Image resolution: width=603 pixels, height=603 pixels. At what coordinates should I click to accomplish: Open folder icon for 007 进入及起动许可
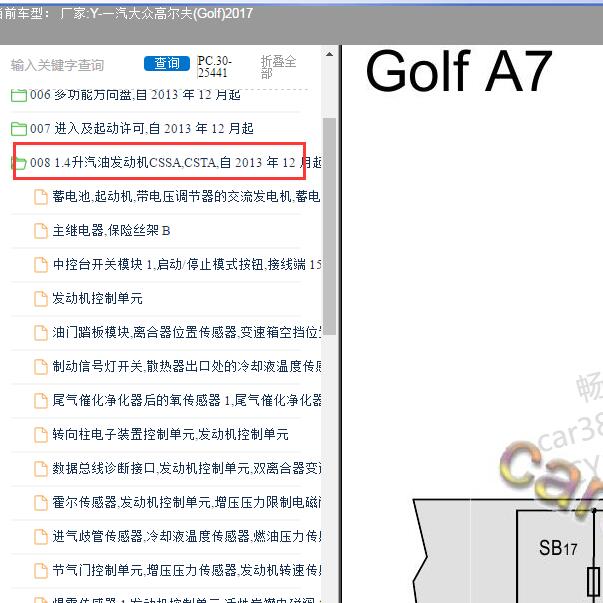18,128
